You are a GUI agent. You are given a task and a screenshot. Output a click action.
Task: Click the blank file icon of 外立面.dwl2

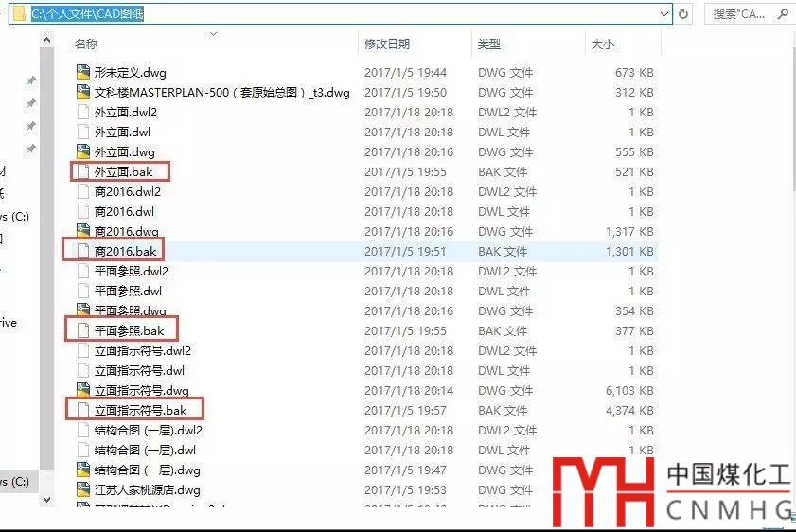pyautogui.click(x=83, y=112)
